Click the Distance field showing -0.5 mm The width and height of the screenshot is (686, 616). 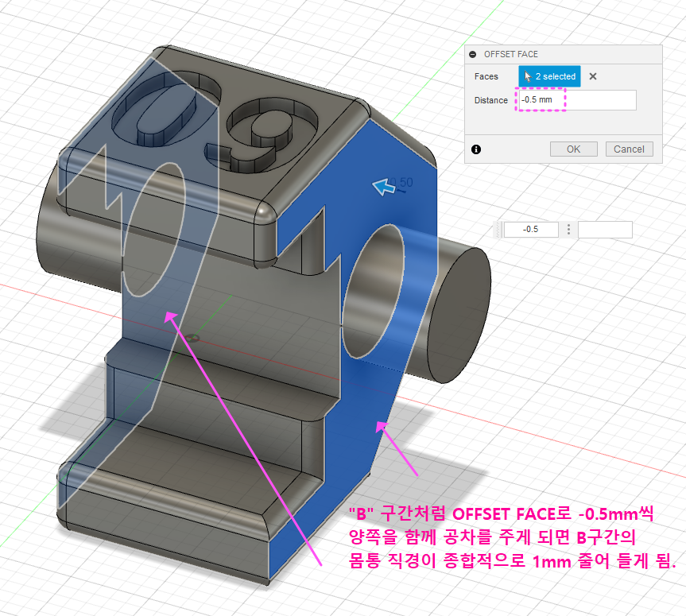point(577,99)
